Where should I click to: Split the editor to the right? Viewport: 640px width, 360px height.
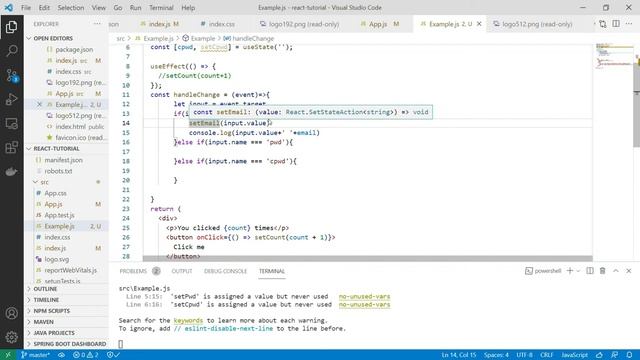[616, 24]
